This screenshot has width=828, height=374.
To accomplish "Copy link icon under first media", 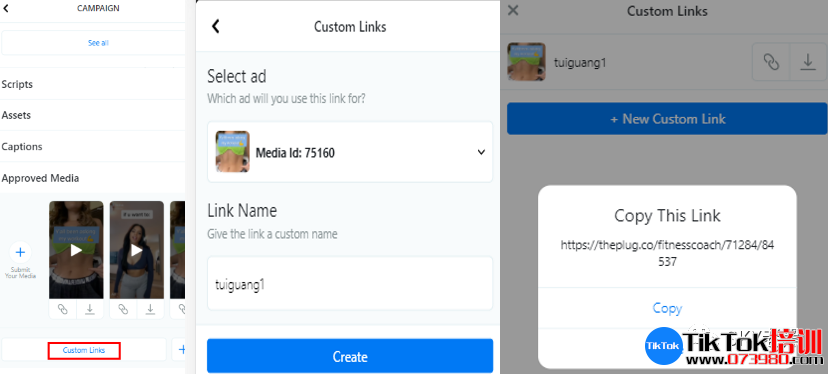I will click(63, 309).
